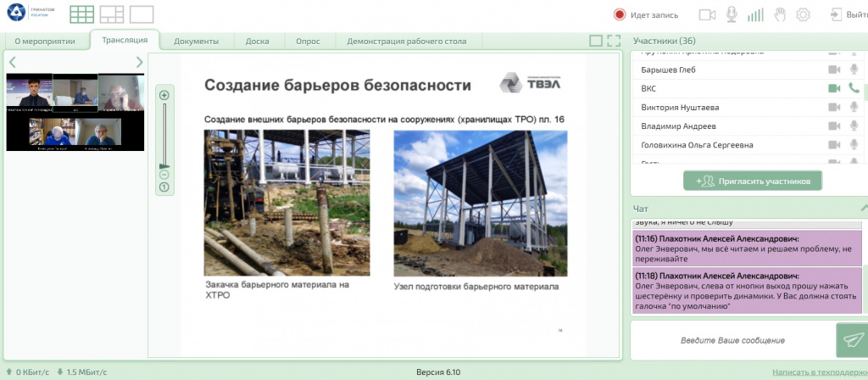Click the slide zoom slider track
868x380 pixels.
click(164, 136)
